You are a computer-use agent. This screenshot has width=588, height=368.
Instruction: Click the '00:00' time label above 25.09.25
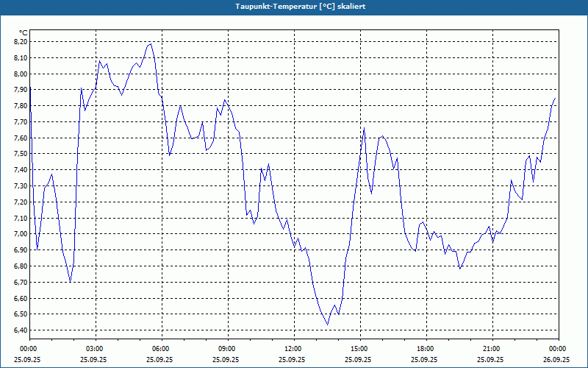coord(27,349)
